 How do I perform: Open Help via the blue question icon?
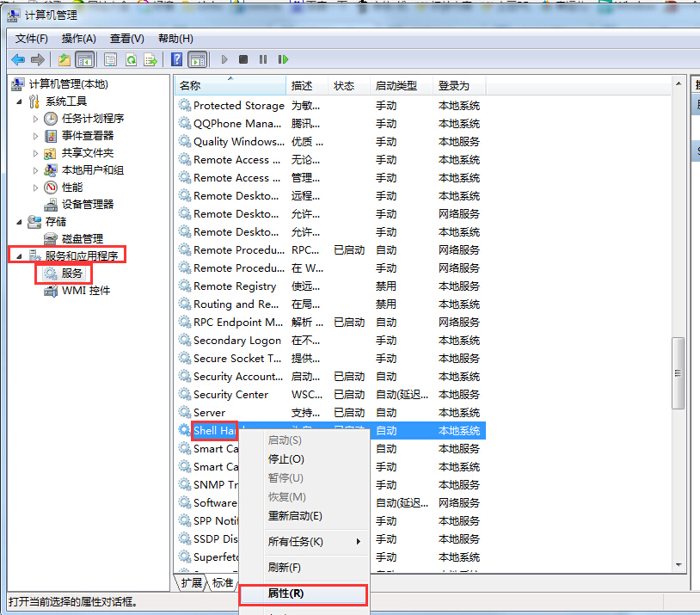(x=177, y=59)
